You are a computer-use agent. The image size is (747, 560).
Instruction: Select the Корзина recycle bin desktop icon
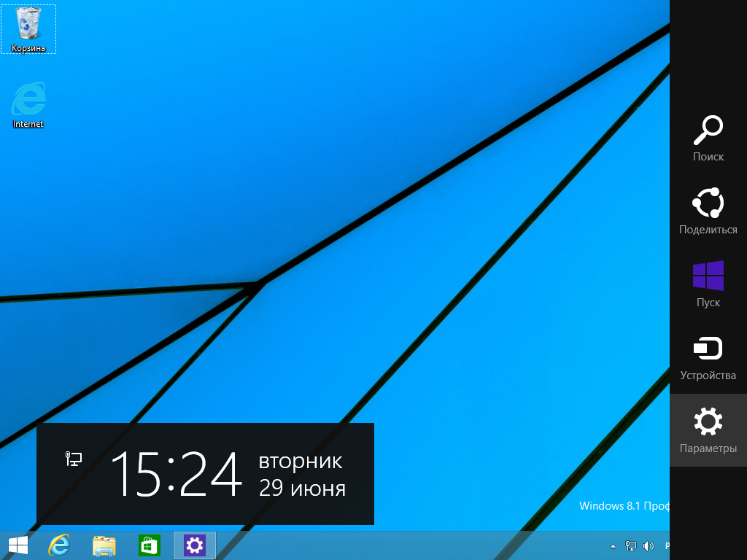coord(28,29)
